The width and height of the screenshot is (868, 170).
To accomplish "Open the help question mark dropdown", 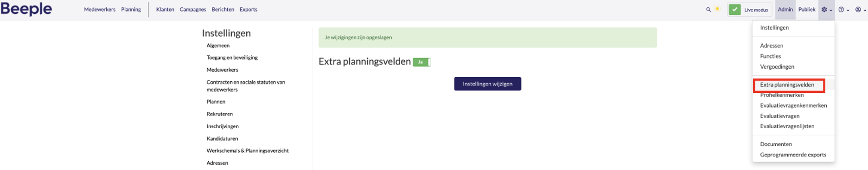I will (x=844, y=10).
